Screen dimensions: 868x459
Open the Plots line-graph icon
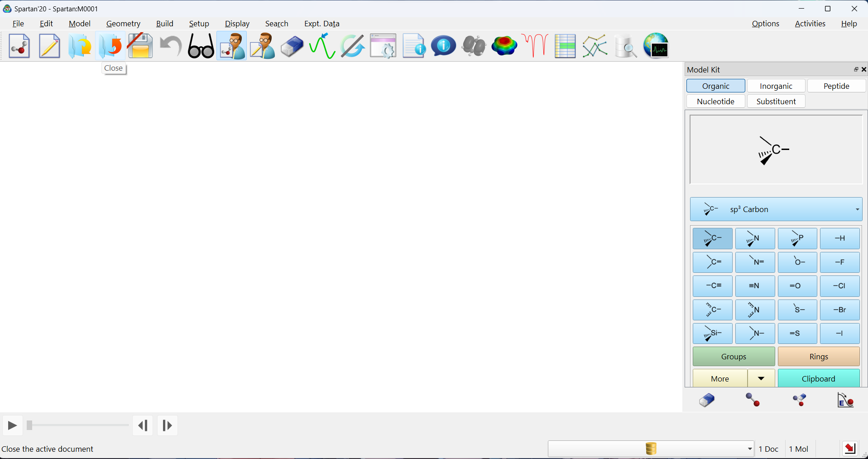pyautogui.click(x=595, y=46)
